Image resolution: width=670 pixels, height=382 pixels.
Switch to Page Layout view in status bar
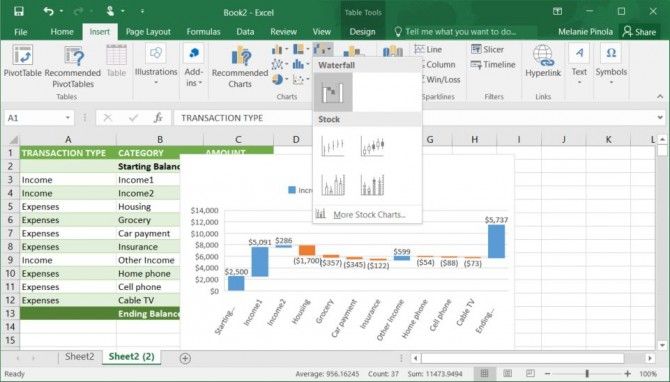point(507,373)
